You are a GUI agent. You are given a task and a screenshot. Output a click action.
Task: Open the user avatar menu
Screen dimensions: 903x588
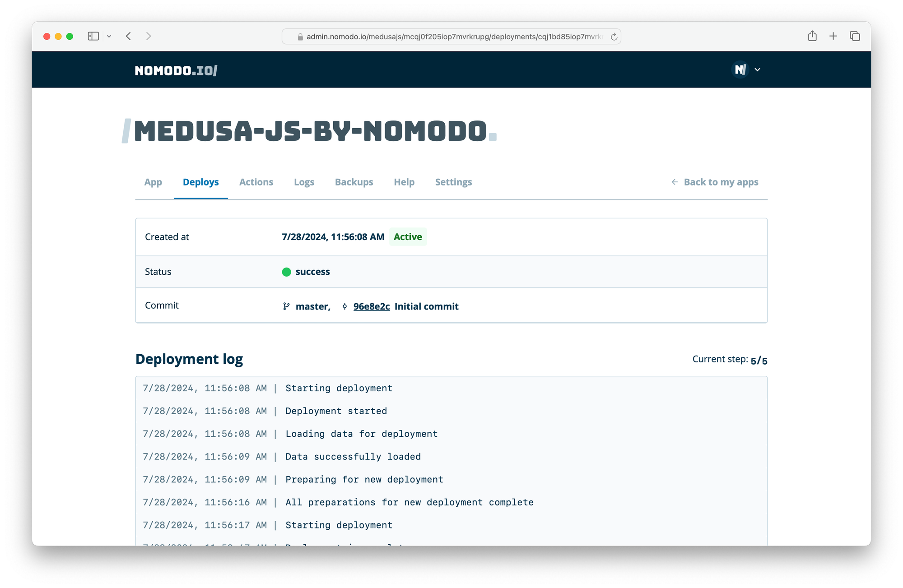click(x=740, y=69)
